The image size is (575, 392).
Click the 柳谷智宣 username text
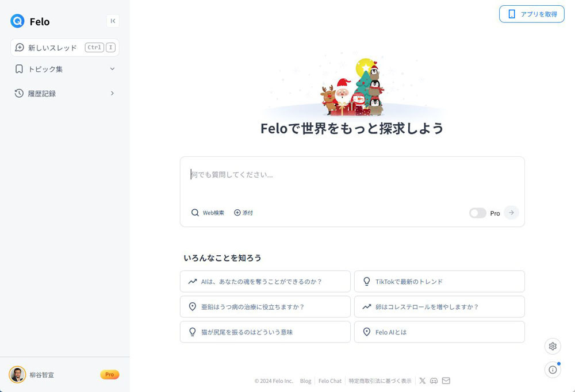(42, 375)
